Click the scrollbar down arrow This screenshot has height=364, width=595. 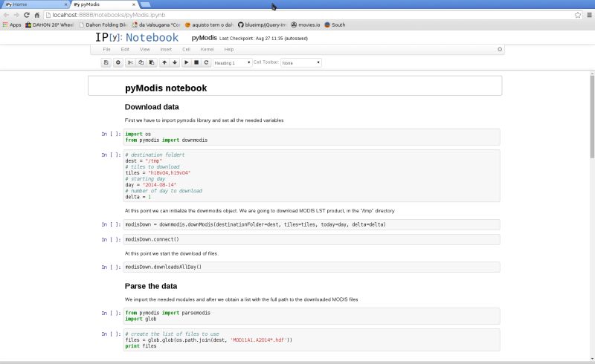pos(592,359)
